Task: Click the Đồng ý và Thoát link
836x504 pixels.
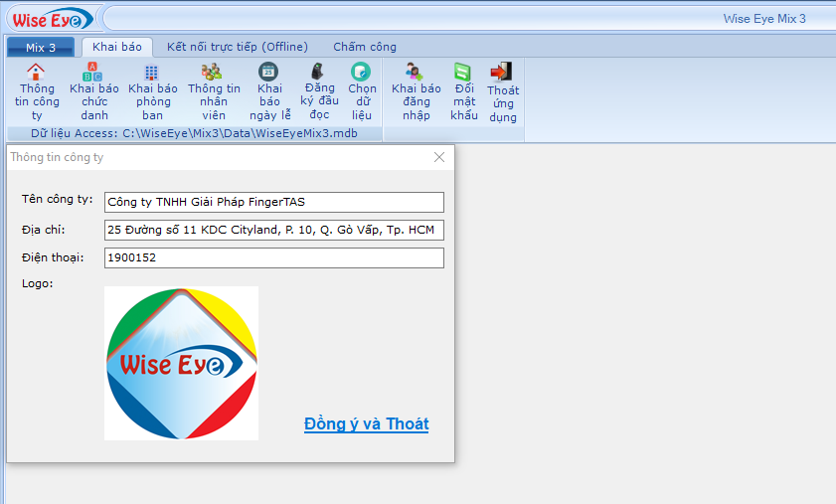Action: 366,424
